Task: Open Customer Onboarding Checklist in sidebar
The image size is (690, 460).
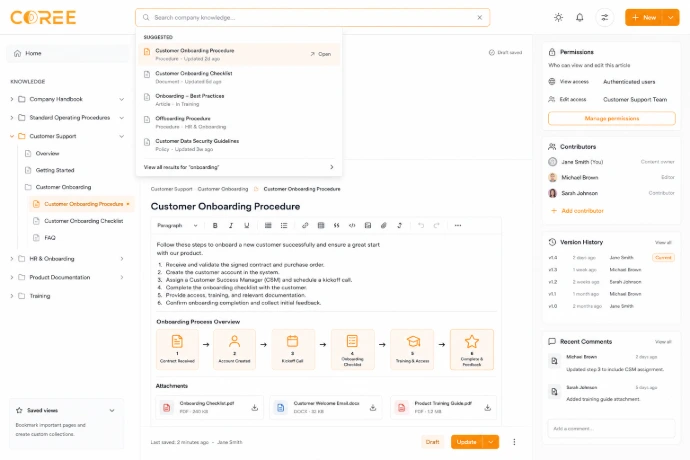Action: 84,221
